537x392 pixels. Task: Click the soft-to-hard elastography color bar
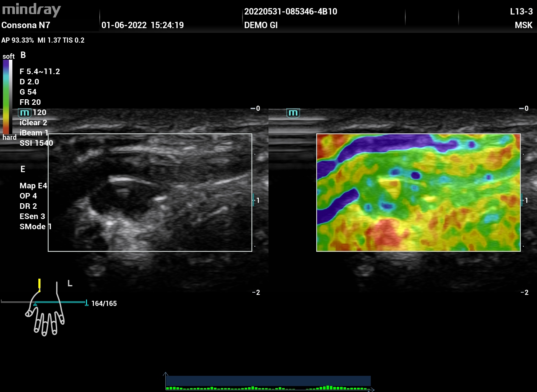click(x=7, y=97)
